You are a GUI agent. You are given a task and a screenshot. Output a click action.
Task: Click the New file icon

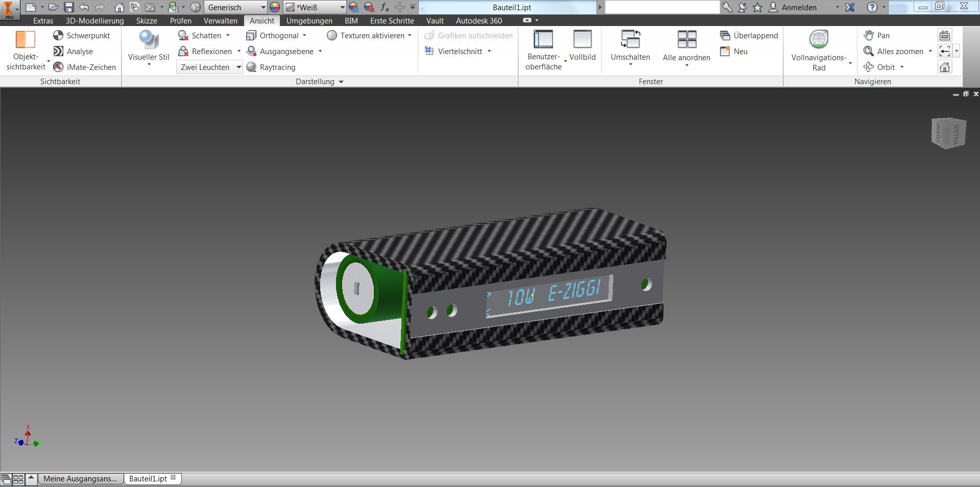tap(31, 7)
